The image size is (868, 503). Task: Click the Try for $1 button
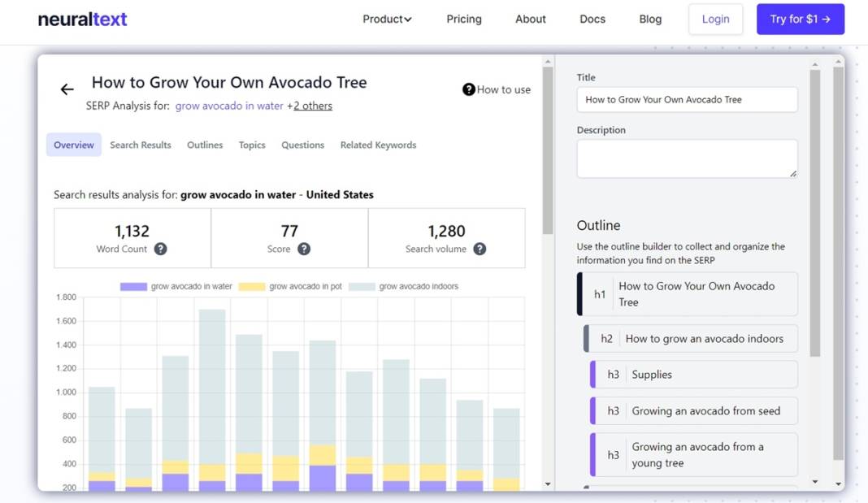click(800, 20)
